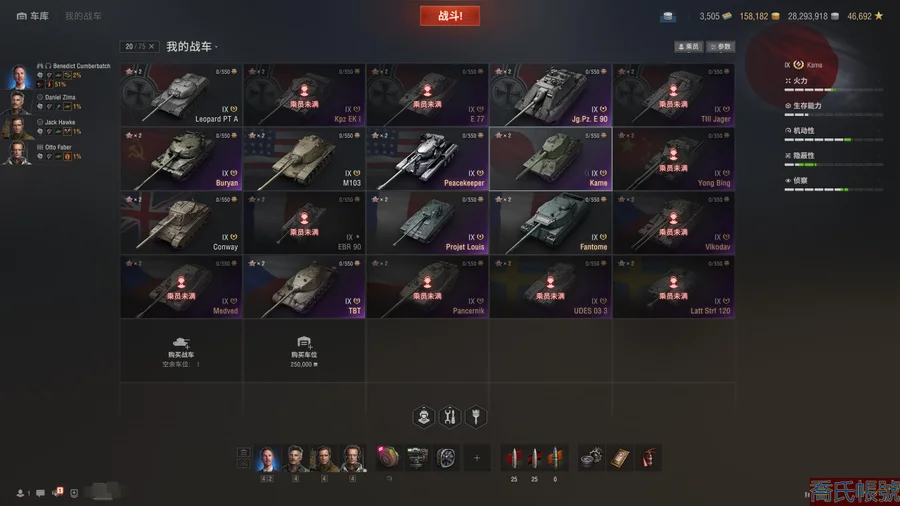
Task: Toggle the 乘员 crew view button
Action: (x=688, y=46)
